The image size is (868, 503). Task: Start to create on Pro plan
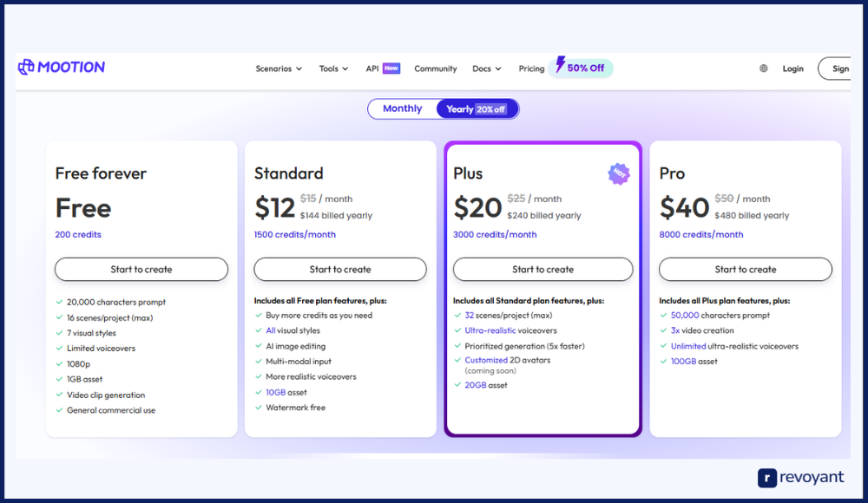click(x=745, y=269)
